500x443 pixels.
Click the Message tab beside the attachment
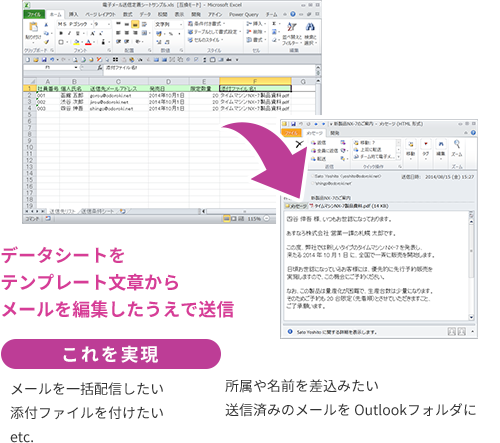[296, 206]
